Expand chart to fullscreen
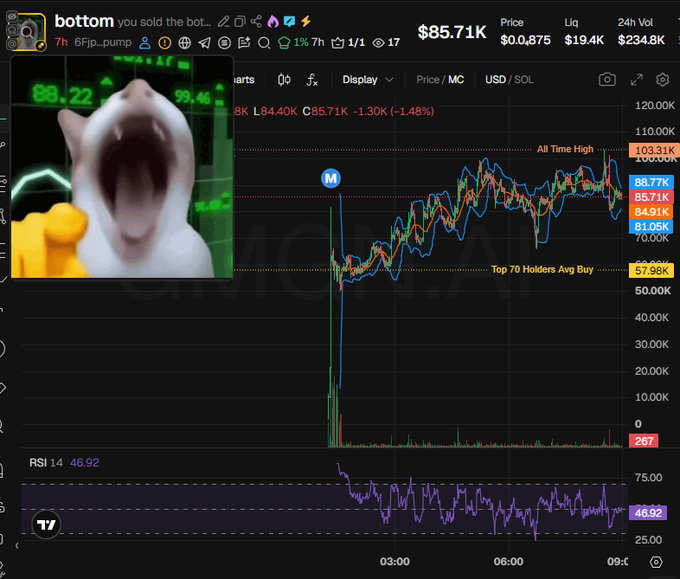 click(x=636, y=80)
